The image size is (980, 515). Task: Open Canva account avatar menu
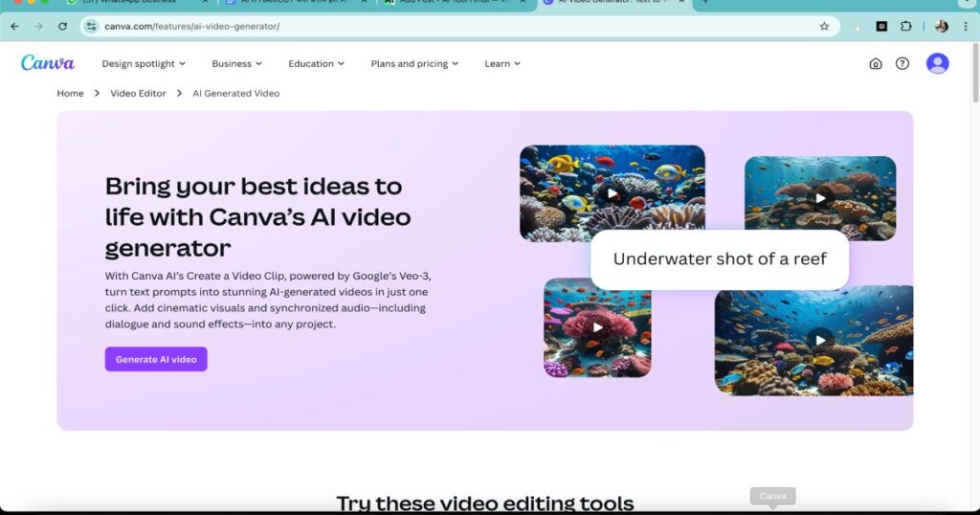tap(938, 63)
